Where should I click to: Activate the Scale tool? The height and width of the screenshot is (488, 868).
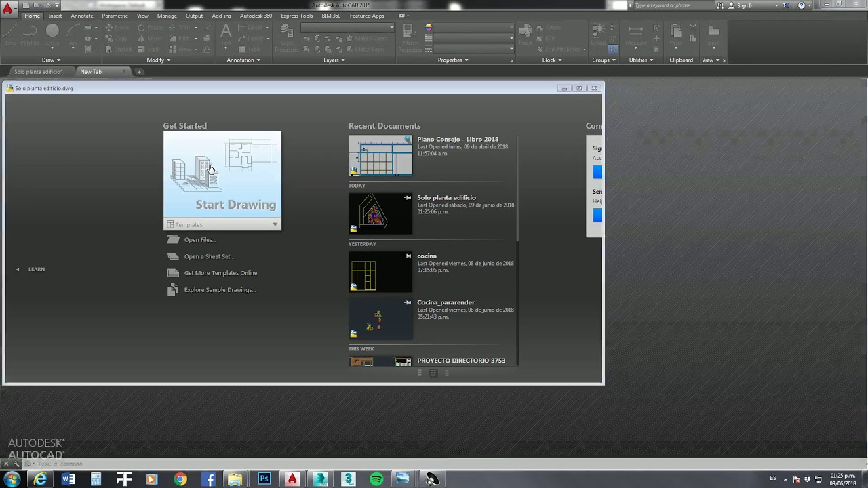click(x=150, y=49)
